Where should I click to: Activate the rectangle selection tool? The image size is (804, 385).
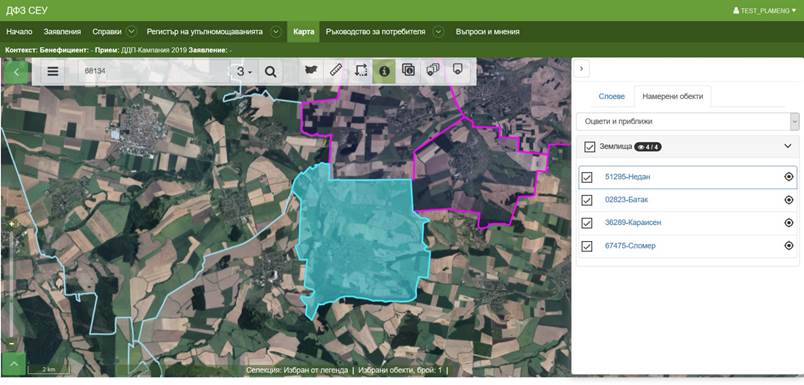pyautogui.click(x=360, y=70)
